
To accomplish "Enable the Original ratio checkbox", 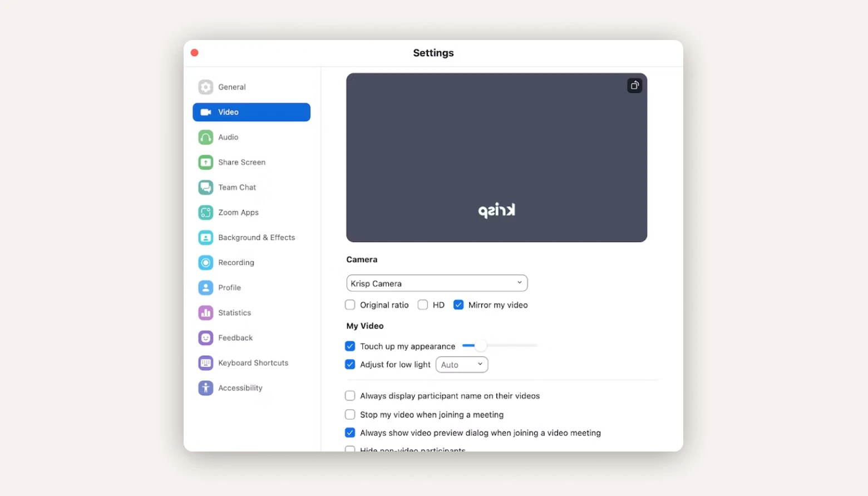I will (x=350, y=305).
